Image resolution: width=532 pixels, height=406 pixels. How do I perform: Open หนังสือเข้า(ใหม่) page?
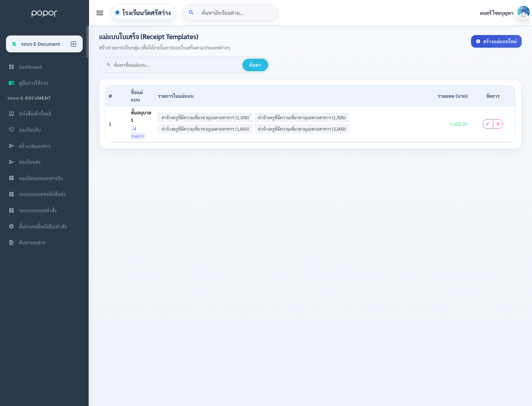pos(44,114)
